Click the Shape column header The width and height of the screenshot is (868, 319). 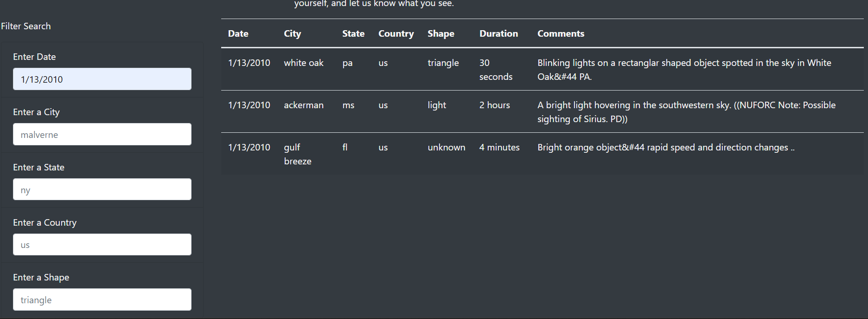click(x=440, y=33)
